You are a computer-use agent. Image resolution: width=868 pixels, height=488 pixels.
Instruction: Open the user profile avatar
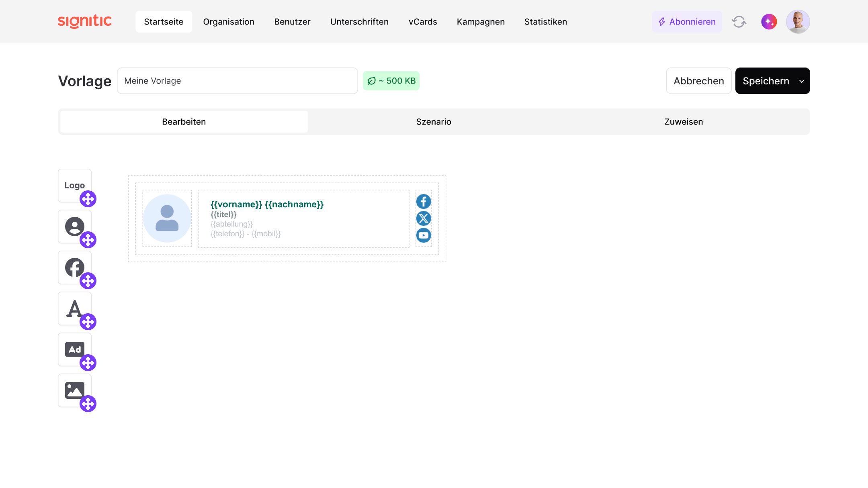798,22
